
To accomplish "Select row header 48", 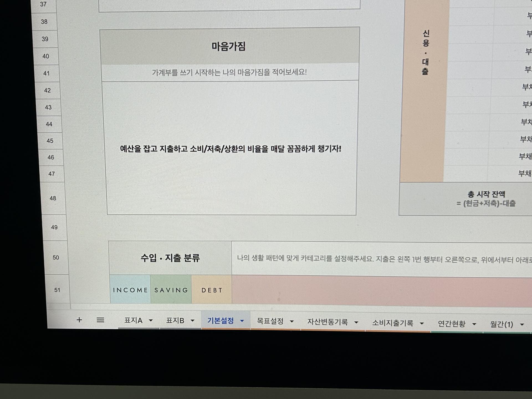I will pyautogui.click(x=53, y=198).
